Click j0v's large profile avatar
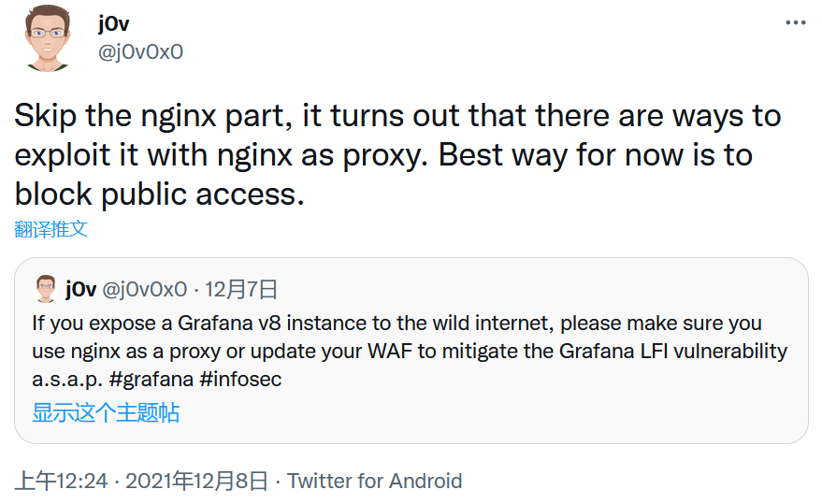The height and width of the screenshot is (504, 822). 47,37
